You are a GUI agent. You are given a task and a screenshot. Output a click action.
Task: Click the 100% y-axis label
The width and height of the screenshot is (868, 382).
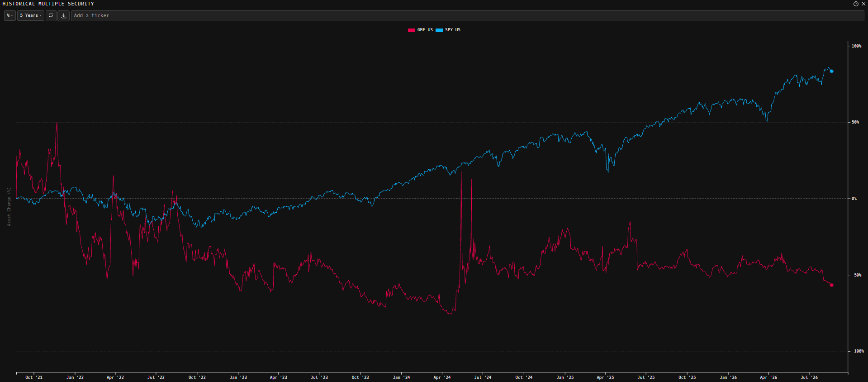[x=857, y=46]
